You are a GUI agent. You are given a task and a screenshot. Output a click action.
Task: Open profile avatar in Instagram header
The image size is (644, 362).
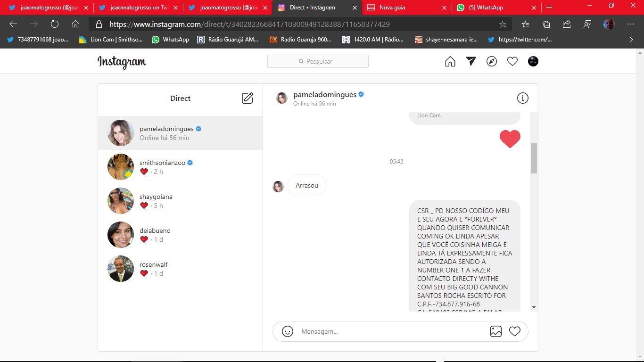point(533,61)
